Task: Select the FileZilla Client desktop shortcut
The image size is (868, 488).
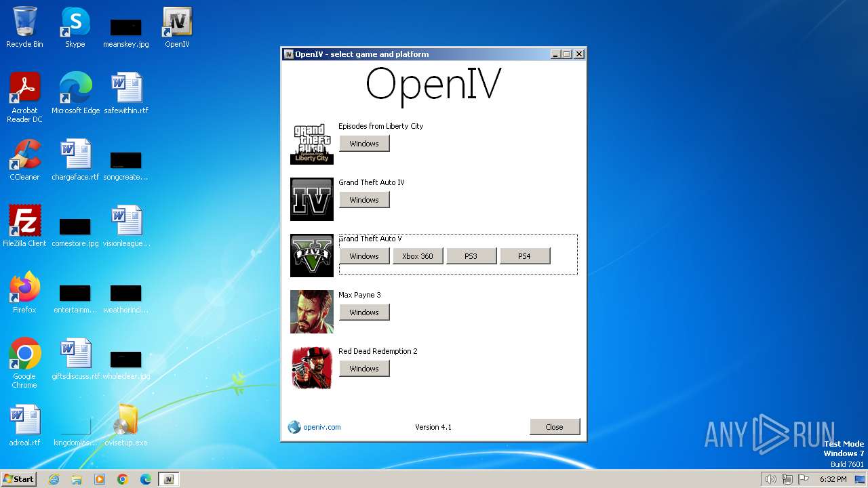Action: (24, 226)
